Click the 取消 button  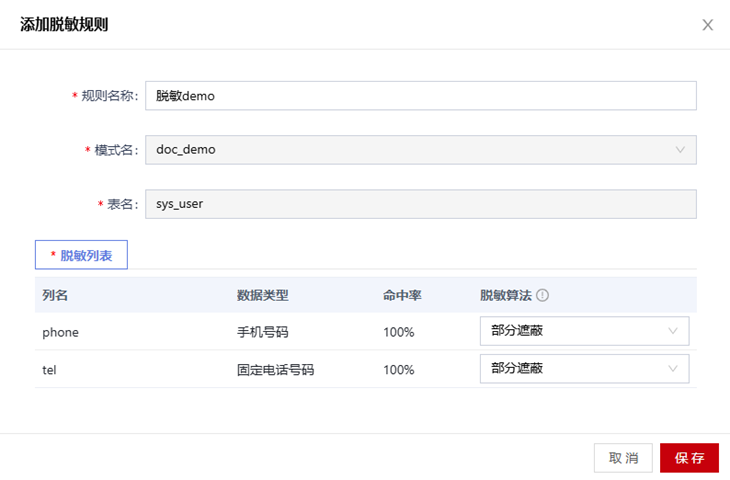(623, 458)
